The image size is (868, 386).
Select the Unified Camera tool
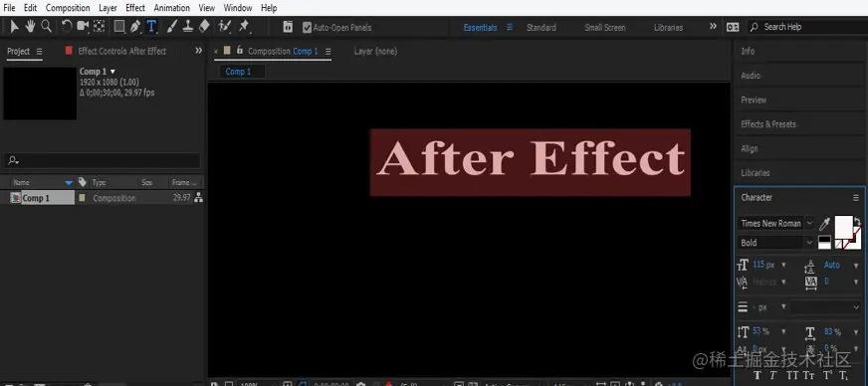point(83,26)
